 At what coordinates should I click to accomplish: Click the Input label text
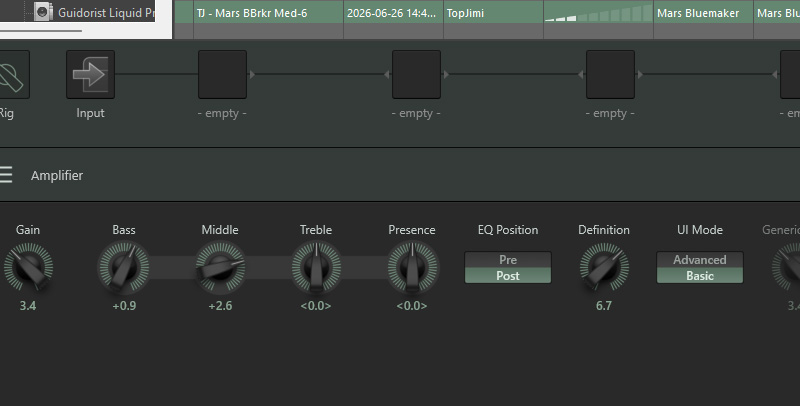coord(90,113)
